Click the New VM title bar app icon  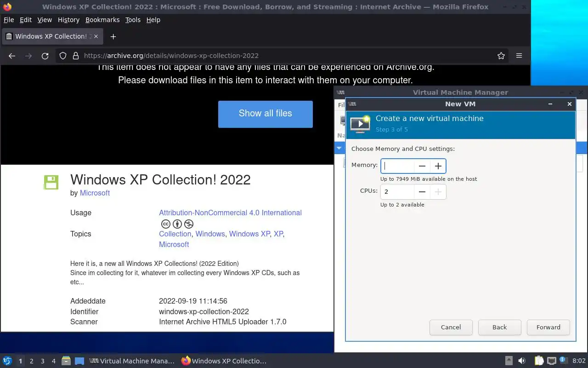click(352, 104)
